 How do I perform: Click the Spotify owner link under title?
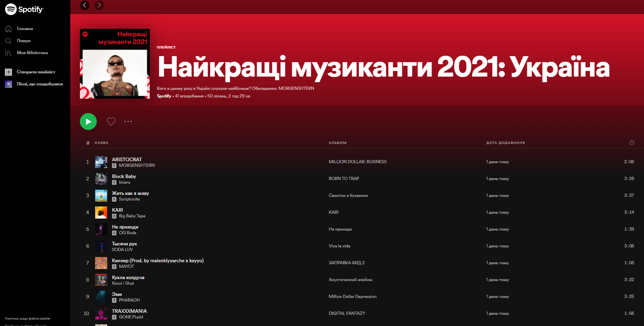pos(164,96)
